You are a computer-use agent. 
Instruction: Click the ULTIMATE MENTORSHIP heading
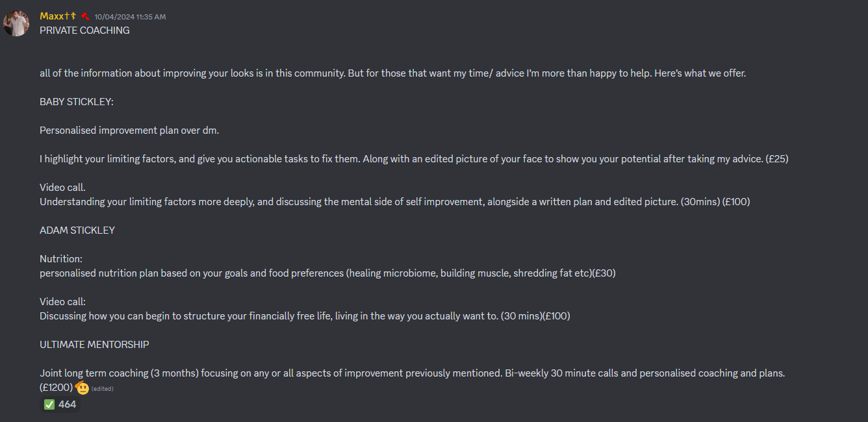click(94, 345)
